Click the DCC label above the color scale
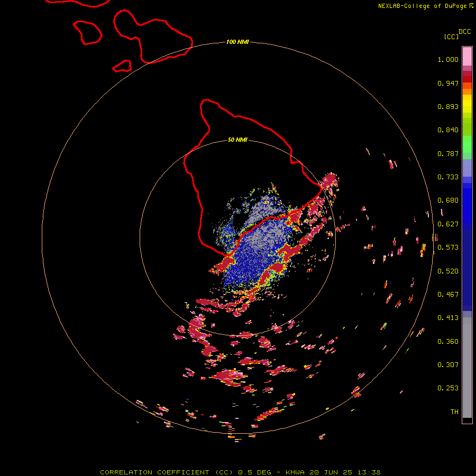This screenshot has height=476, width=476. click(x=464, y=32)
